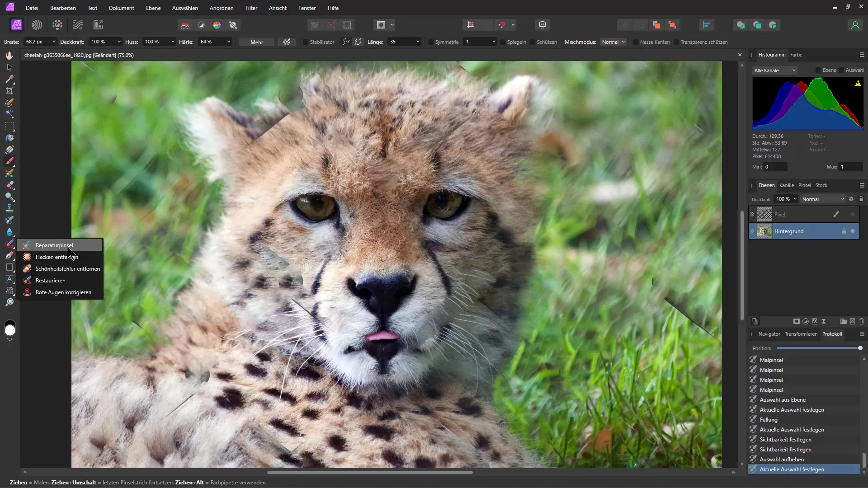Select the Rectangle shape tool
Image resolution: width=868 pixels, height=488 pixels.
pyautogui.click(x=9, y=267)
